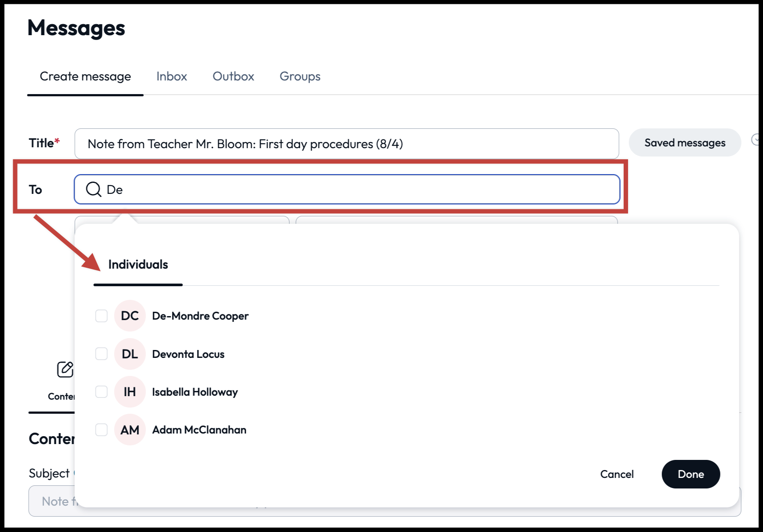Click the IH avatar circle
The image size is (763, 532).
pyautogui.click(x=130, y=392)
